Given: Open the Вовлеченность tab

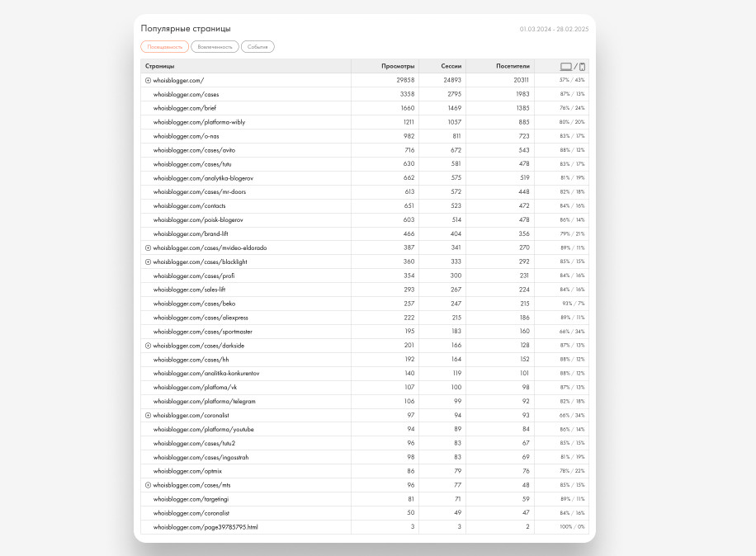Looking at the screenshot, I should pyautogui.click(x=215, y=47).
